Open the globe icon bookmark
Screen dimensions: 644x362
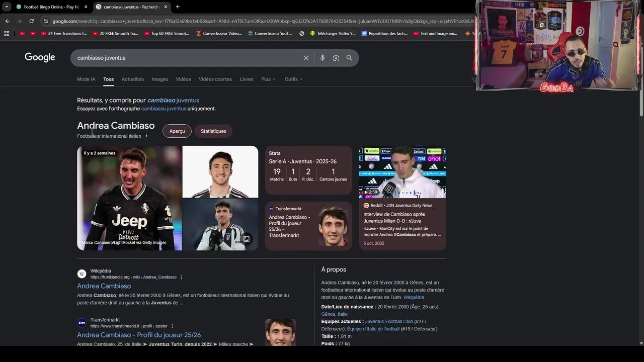coord(302,34)
